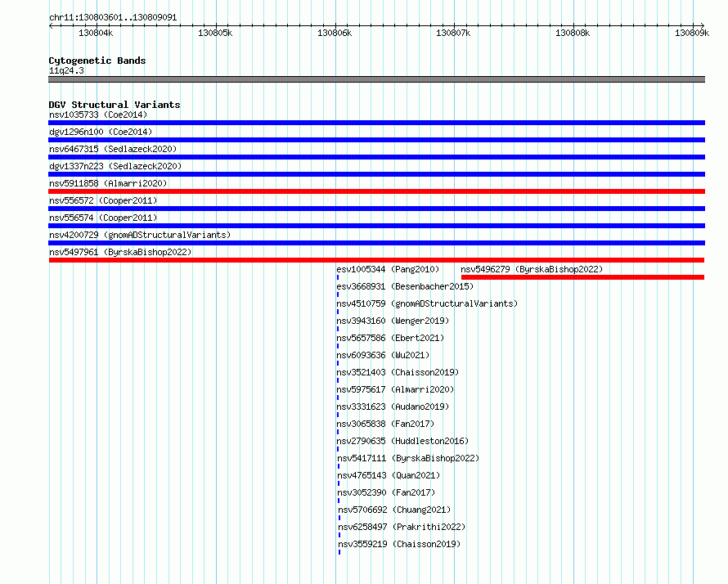Click nsv6093636 (Wu2021) label

[383, 355]
